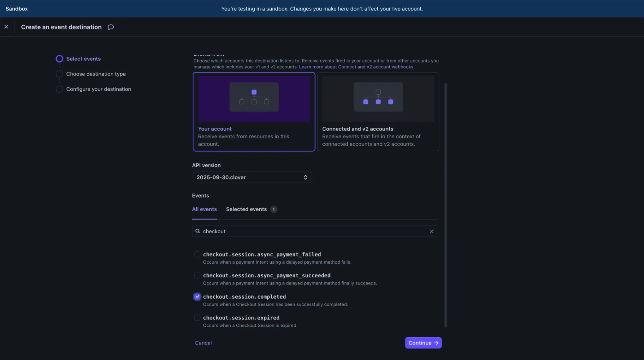This screenshot has width=644, height=360.
Task: Open Learn more about Connect webhooks link
Action: [x=356, y=67]
